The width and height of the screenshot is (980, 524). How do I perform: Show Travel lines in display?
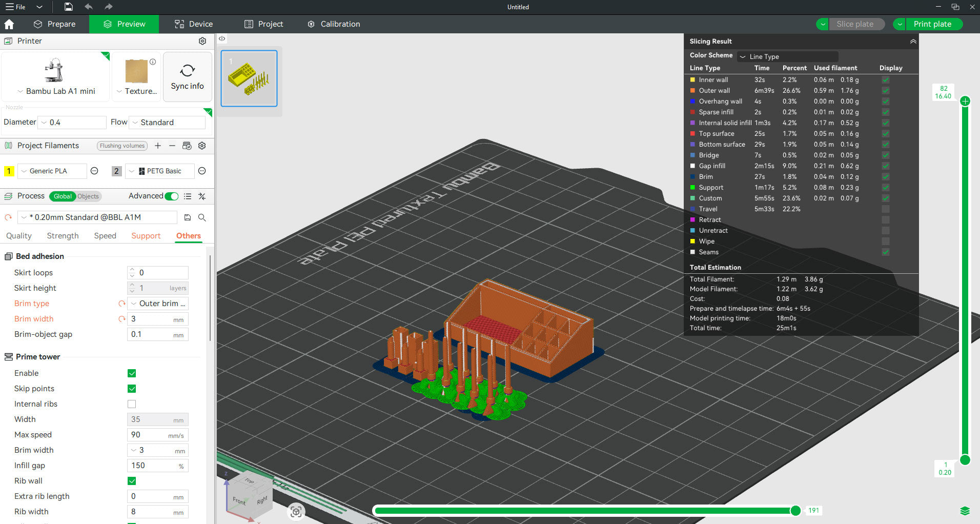(x=885, y=209)
